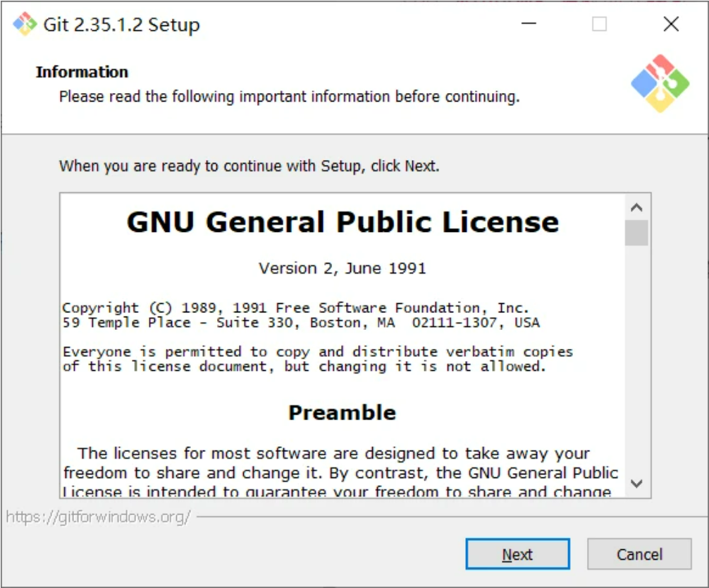Click the Git setup icon in titlebar

click(x=25, y=24)
